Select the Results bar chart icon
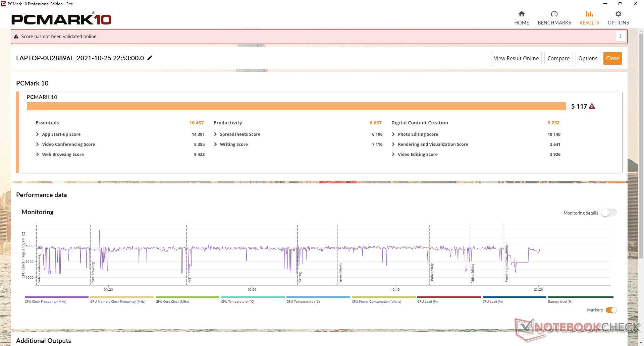Viewport: 644px width, 346px height. point(589,14)
